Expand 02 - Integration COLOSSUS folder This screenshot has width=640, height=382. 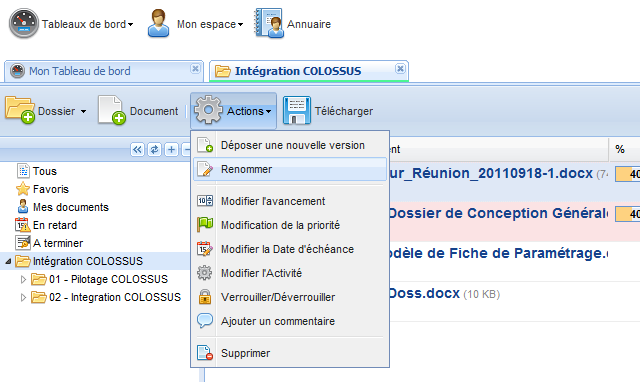(x=23, y=298)
